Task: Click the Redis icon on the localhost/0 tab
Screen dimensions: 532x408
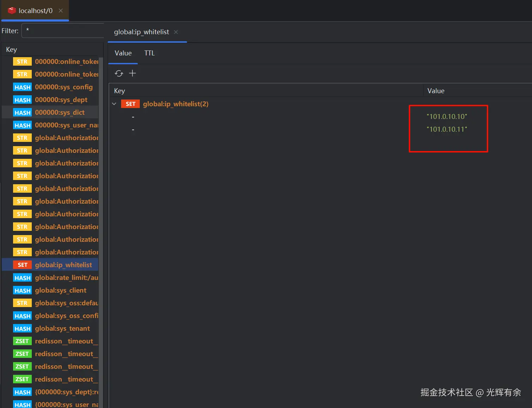Action: click(x=12, y=11)
